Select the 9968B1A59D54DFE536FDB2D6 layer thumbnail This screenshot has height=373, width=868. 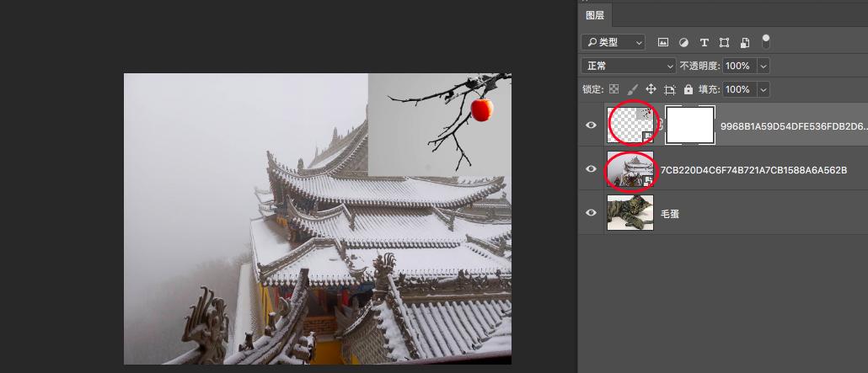630,125
